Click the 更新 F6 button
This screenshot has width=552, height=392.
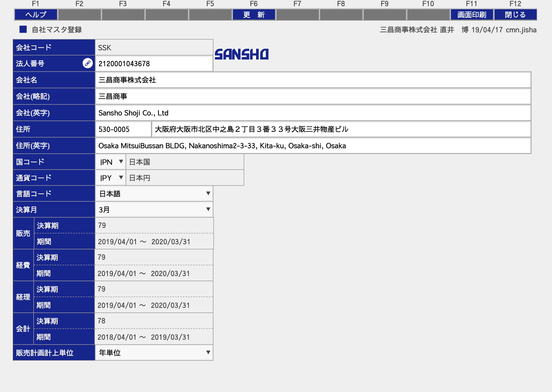point(254,15)
